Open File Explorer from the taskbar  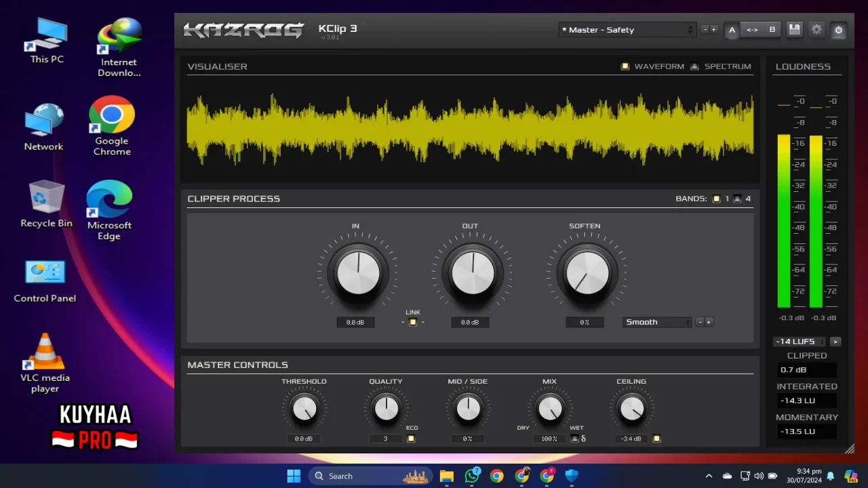[446, 476]
